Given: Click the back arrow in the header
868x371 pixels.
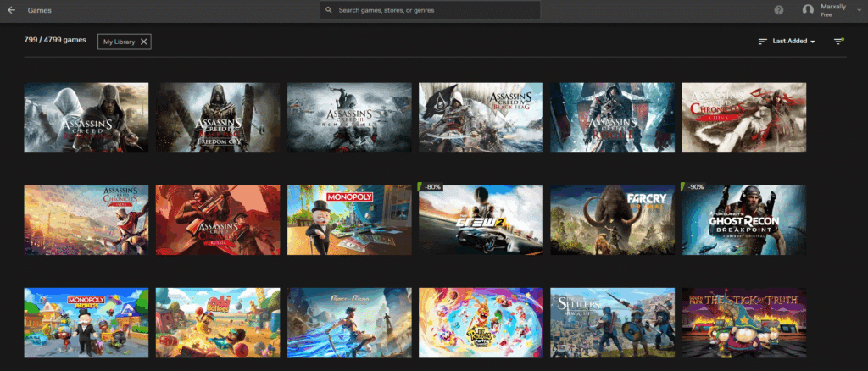Looking at the screenshot, I should [x=11, y=10].
